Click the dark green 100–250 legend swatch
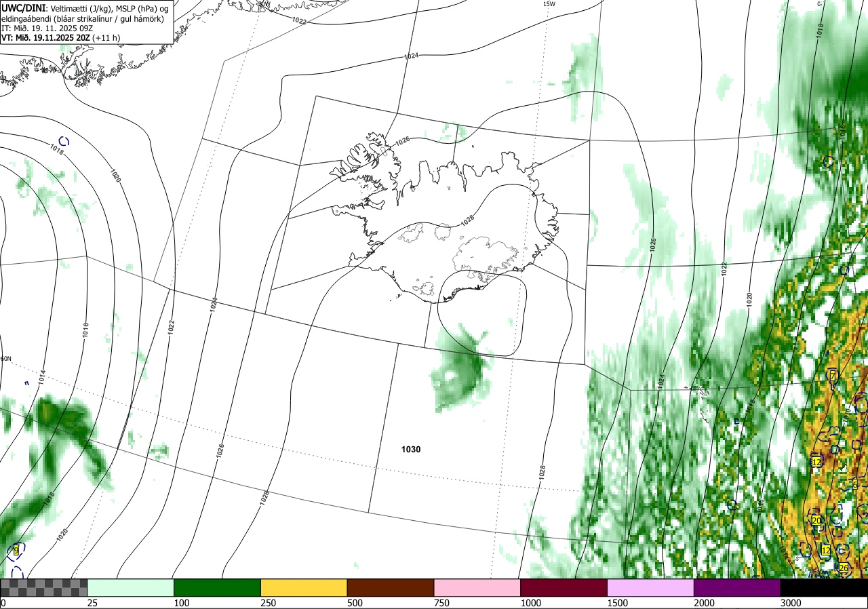 (218, 587)
